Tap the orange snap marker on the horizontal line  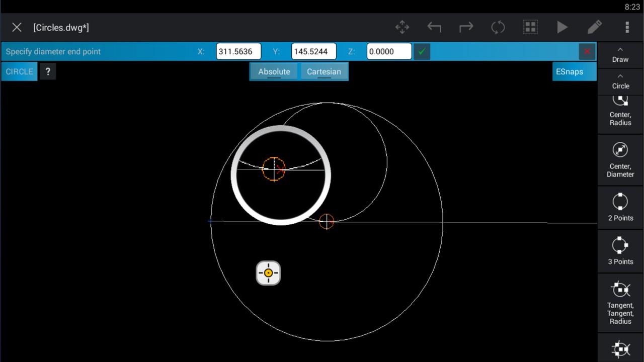point(327,221)
